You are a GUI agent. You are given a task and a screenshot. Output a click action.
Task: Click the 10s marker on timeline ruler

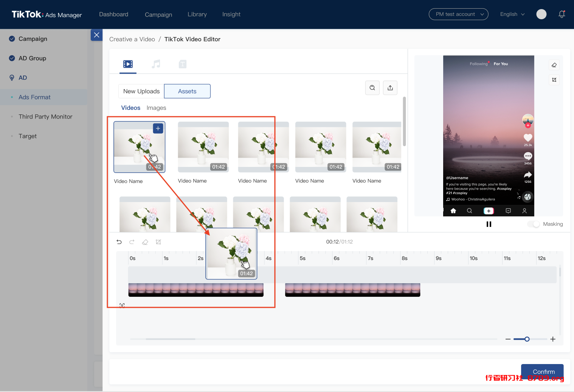[473, 258]
